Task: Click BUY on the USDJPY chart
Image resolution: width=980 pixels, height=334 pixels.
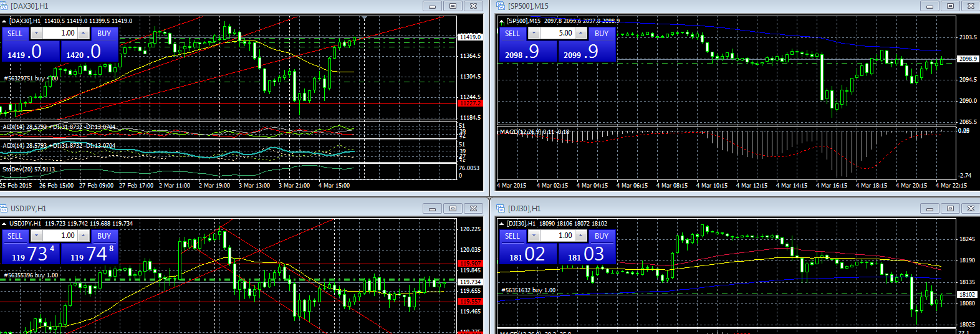Action: tap(104, 236)
